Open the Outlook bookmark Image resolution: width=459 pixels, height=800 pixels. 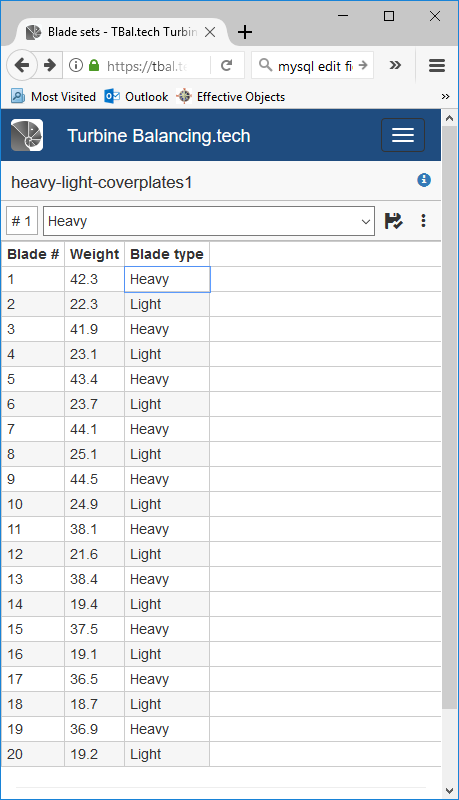click(x=136, y=96)
